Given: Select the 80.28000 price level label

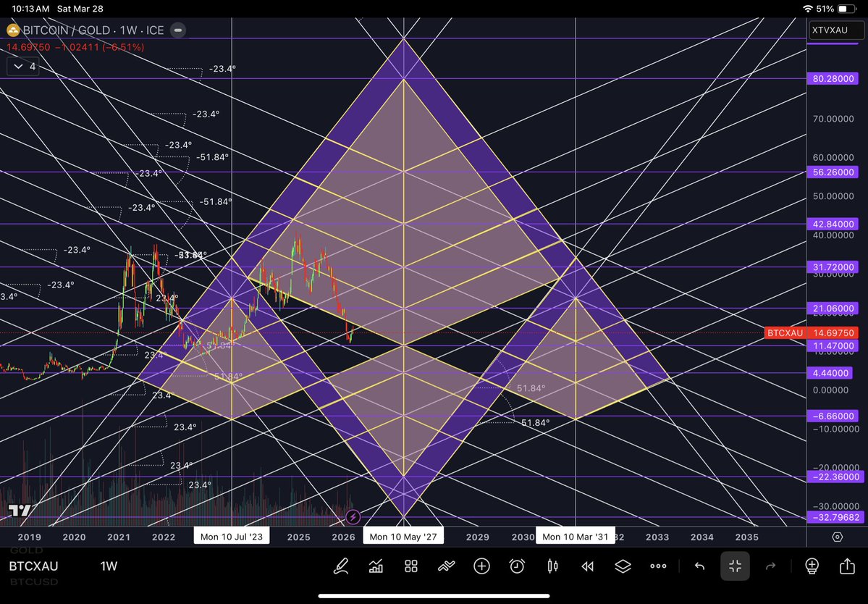Looking at the screenshot, I should click(x=833, y=79).
